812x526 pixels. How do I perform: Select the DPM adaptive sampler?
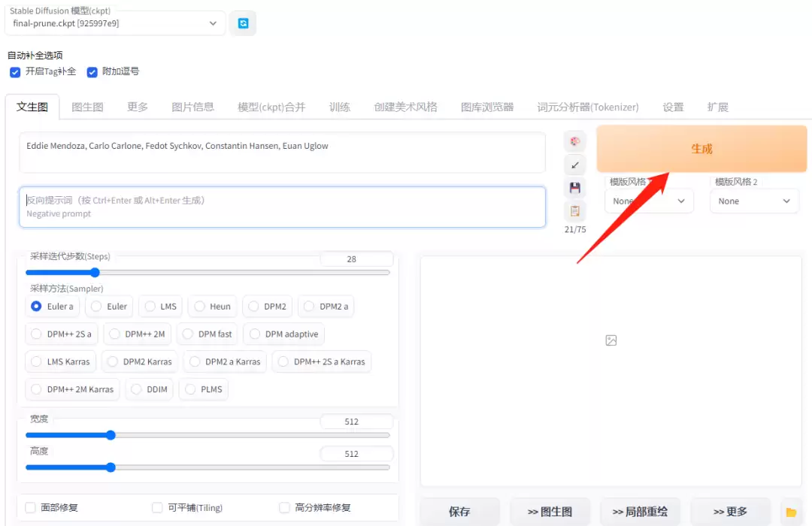[284, 334]
